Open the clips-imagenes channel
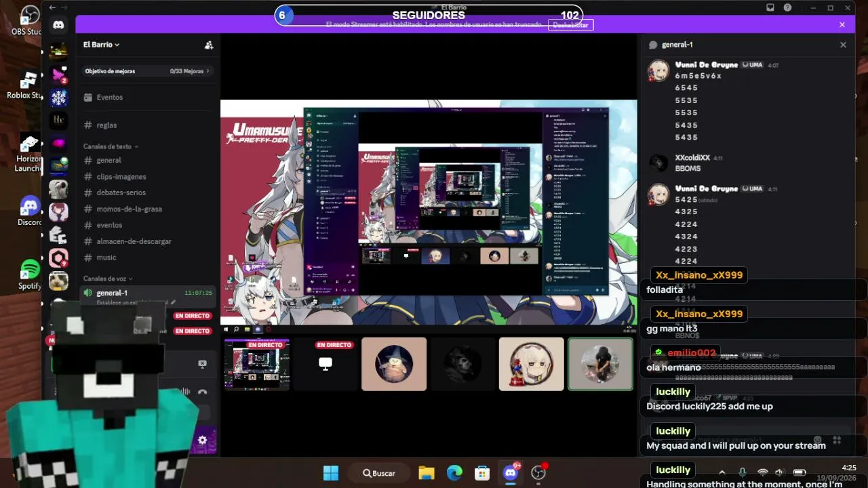868x488 pixels. tap(148, 177)
